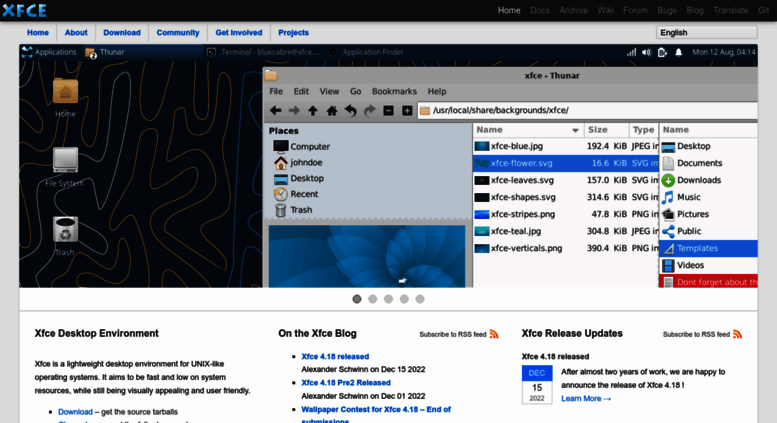The height and width of the screenshot is (423, 777).
Task: Click the redo arrow in Thunar toolbar
Action: click(x=370, y=110)
